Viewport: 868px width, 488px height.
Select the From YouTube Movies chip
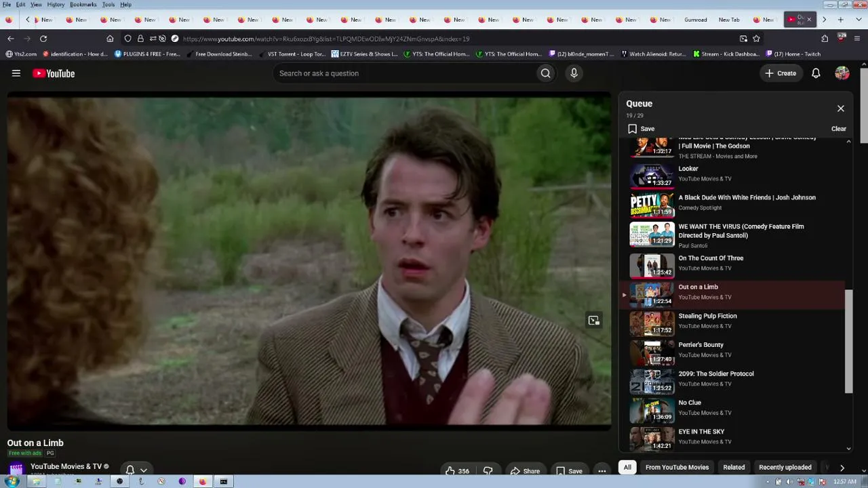pos(677,467)
